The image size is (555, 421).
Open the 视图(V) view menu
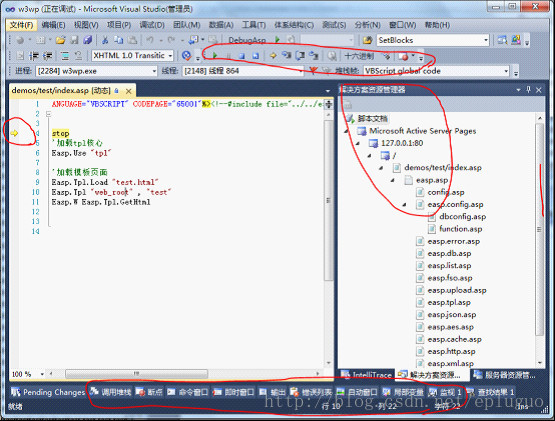pos(86,25)
